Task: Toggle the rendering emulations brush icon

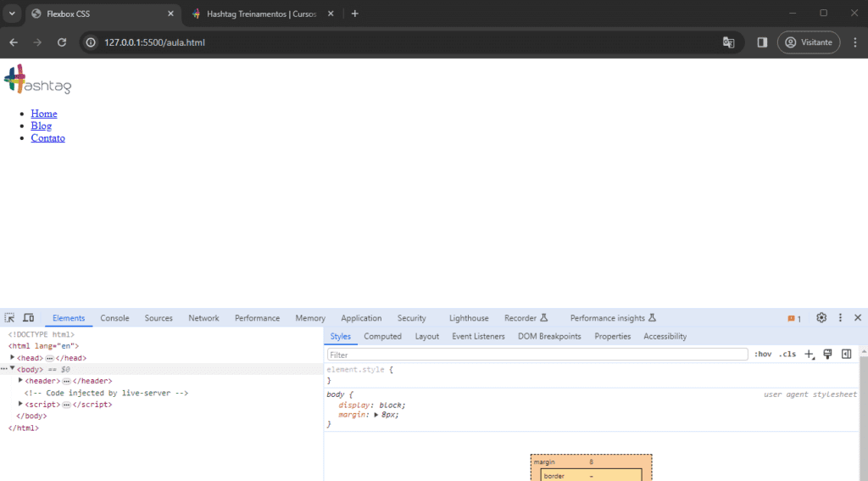Action: (x=827, y=354)
